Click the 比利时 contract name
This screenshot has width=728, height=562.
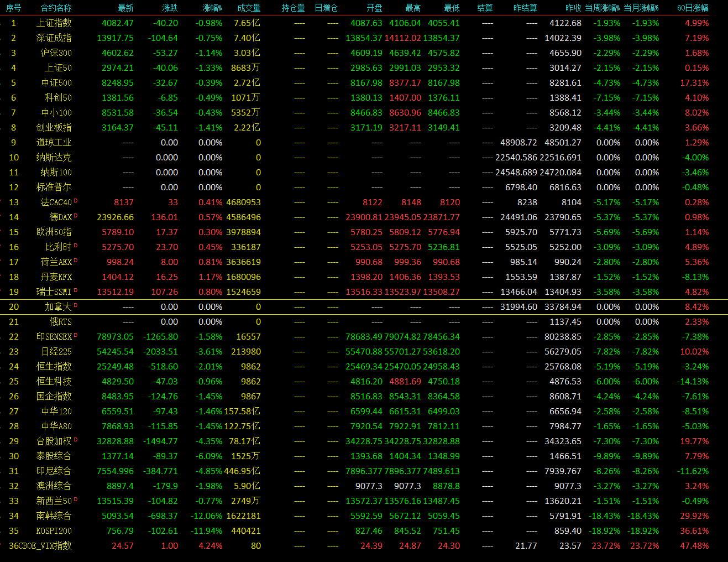point(59,247)
